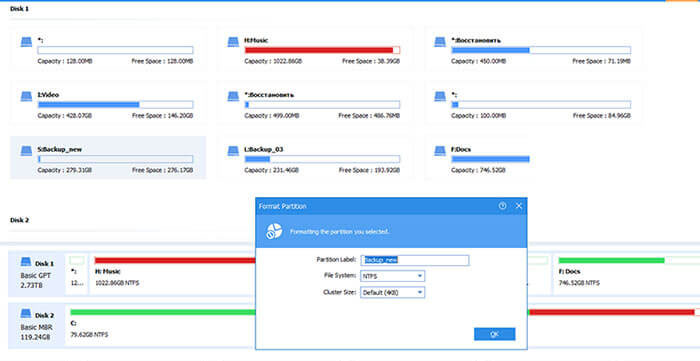Click the Disk 2 section heading
Screen dimensions: 700x361
(19, 220)
